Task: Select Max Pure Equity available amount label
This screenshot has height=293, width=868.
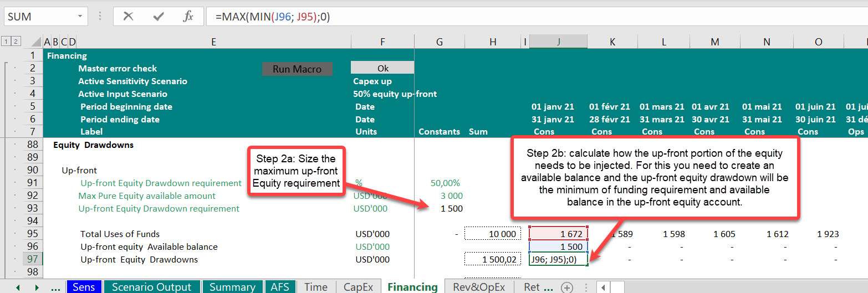Action: coord(147,196)
